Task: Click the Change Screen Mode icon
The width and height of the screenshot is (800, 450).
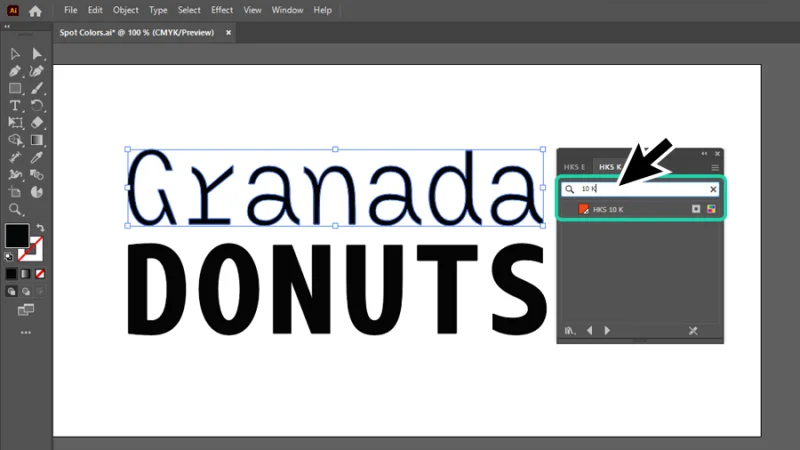Action: click(x=26, y=310)
